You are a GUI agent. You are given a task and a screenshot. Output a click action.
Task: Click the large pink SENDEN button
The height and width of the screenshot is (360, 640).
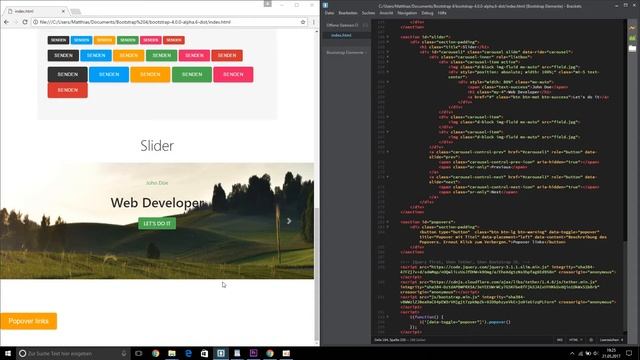point(233,74)
